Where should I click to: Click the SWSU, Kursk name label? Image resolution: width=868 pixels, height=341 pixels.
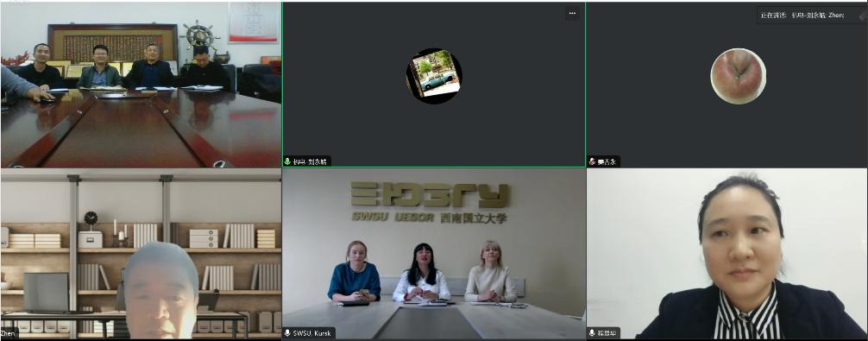312,333
